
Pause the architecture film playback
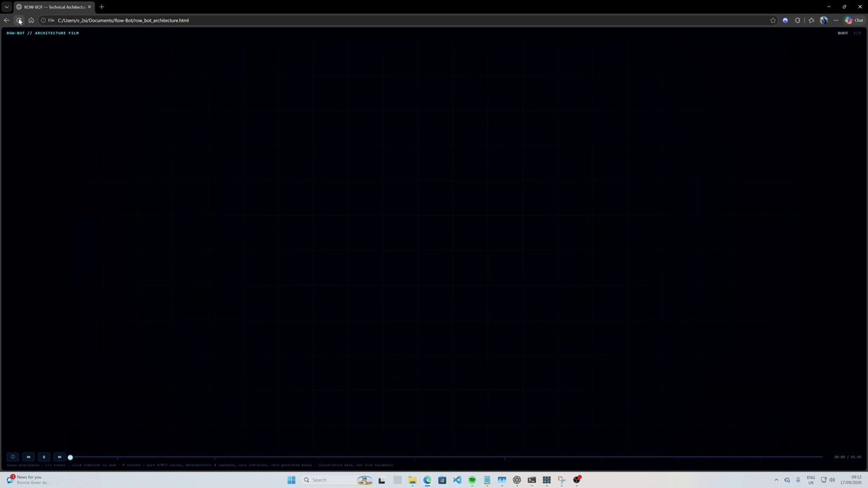[44, 457]
